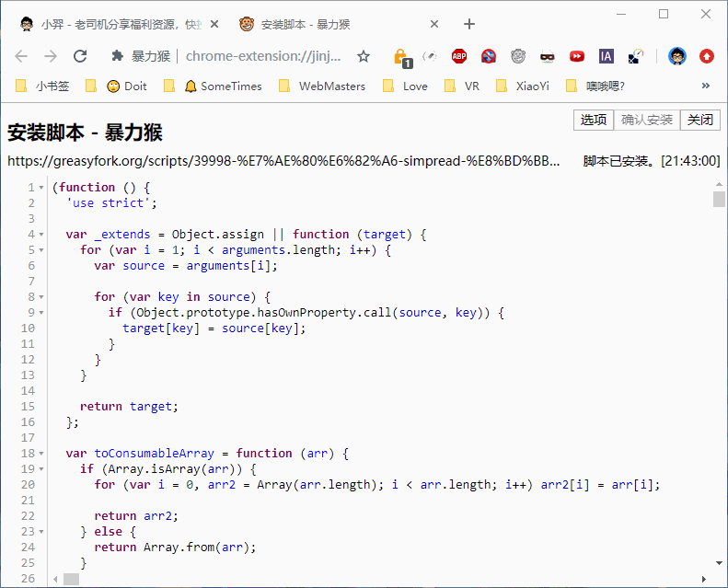Open a new browser tab

click(x=469, y=24)
